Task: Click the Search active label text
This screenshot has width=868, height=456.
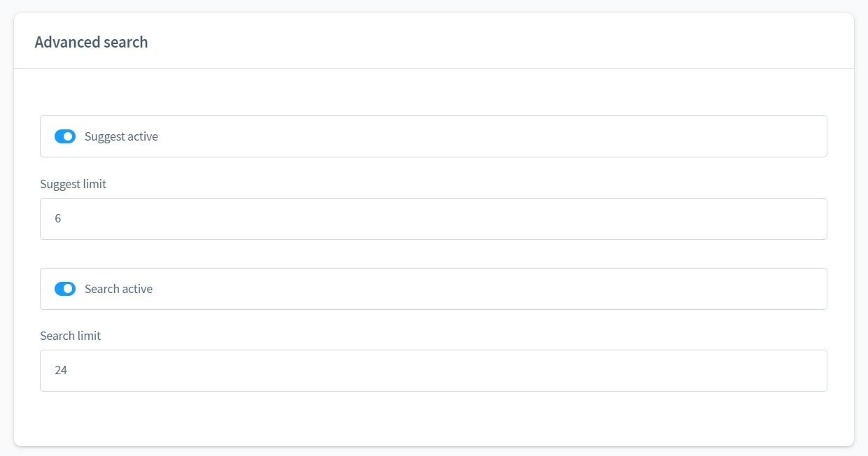Action: [x=118, y=289]
